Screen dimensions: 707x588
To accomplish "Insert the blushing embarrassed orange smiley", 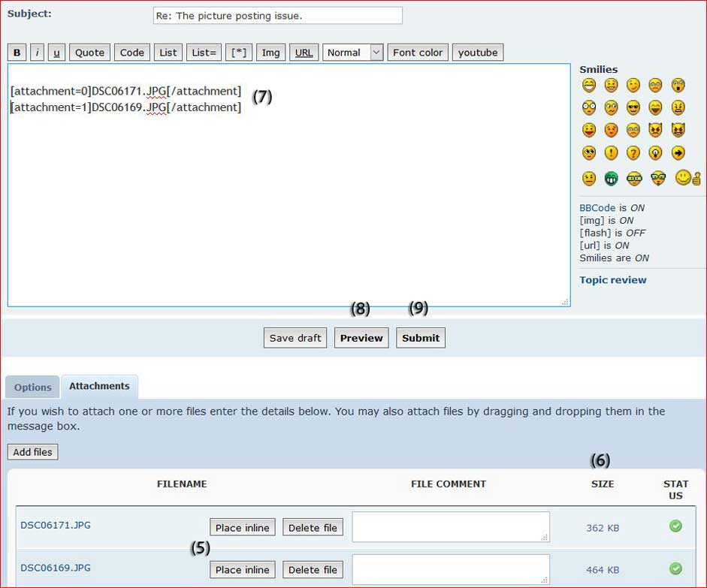I will pos(611,130).
